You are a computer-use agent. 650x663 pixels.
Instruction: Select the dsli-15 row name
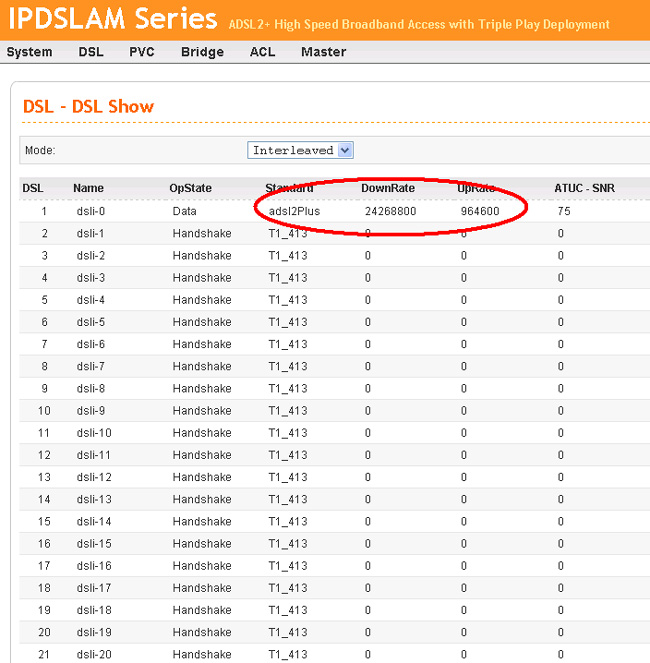[94, 543]
